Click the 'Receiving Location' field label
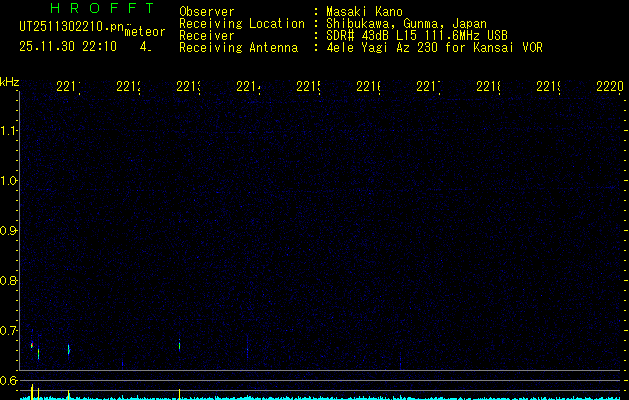Viewport: 629px width, 400px height. point(242,24)
